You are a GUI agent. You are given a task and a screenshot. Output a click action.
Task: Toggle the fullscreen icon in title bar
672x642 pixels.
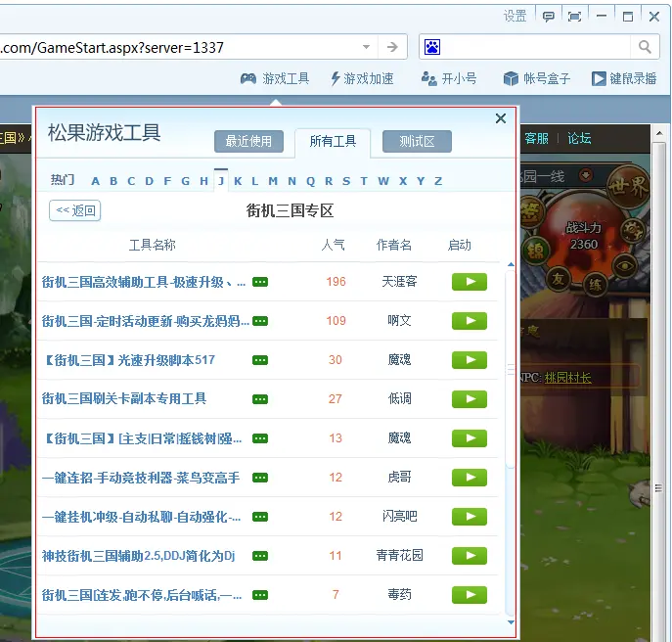point(574,17)
